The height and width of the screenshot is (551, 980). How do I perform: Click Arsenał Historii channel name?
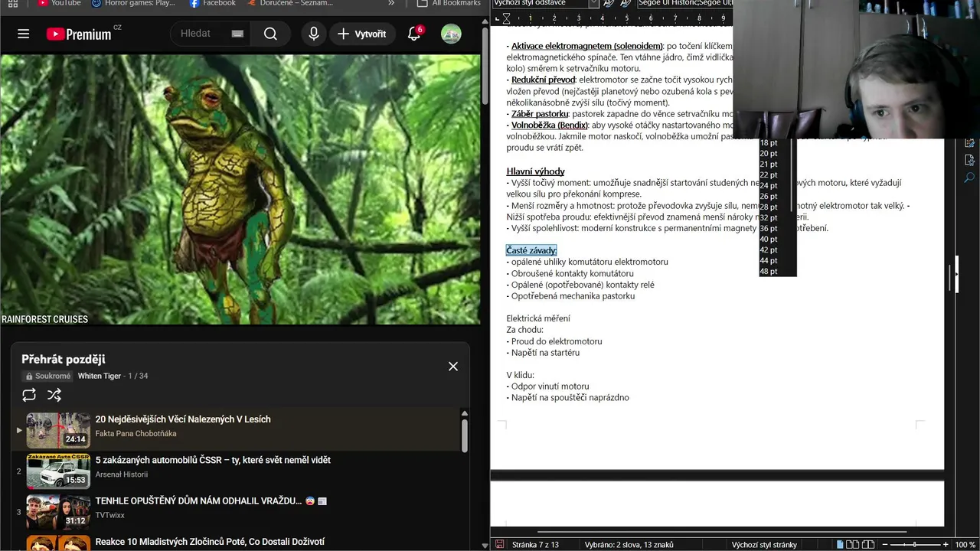click(x=122, y=474)
